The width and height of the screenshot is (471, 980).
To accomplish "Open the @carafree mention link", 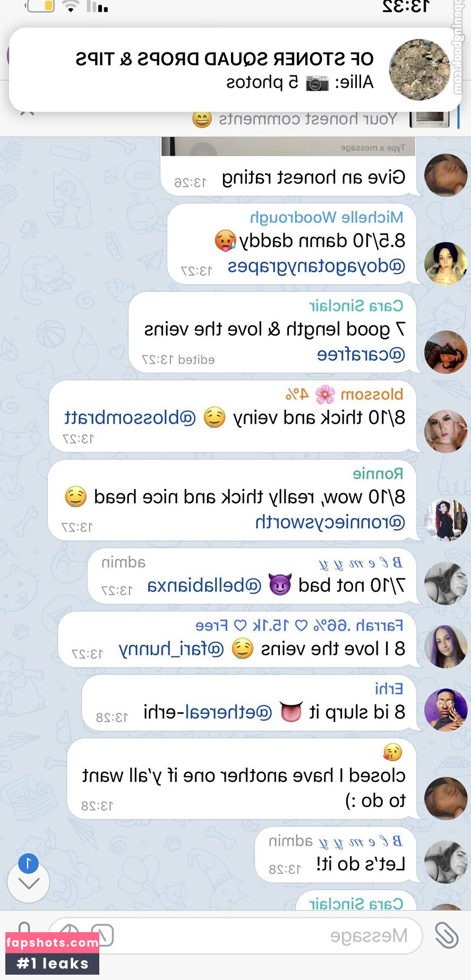I will coord(361,354).
